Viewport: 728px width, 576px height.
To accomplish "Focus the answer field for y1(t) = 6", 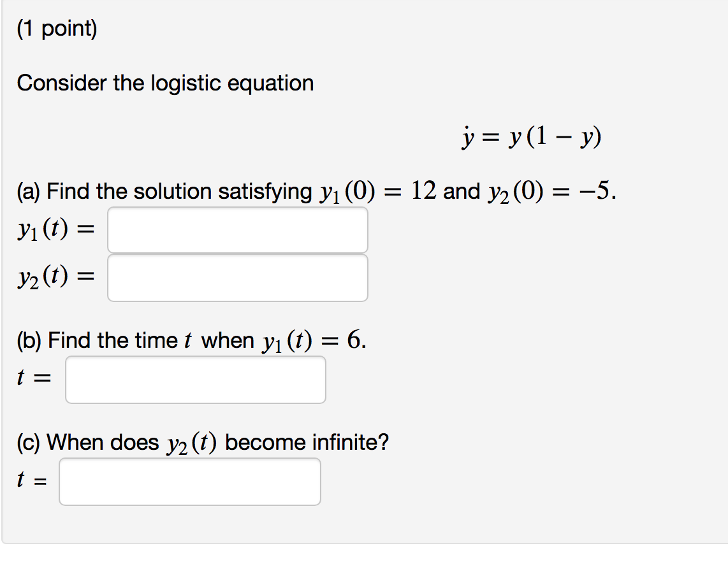I will tap(196, 379).
